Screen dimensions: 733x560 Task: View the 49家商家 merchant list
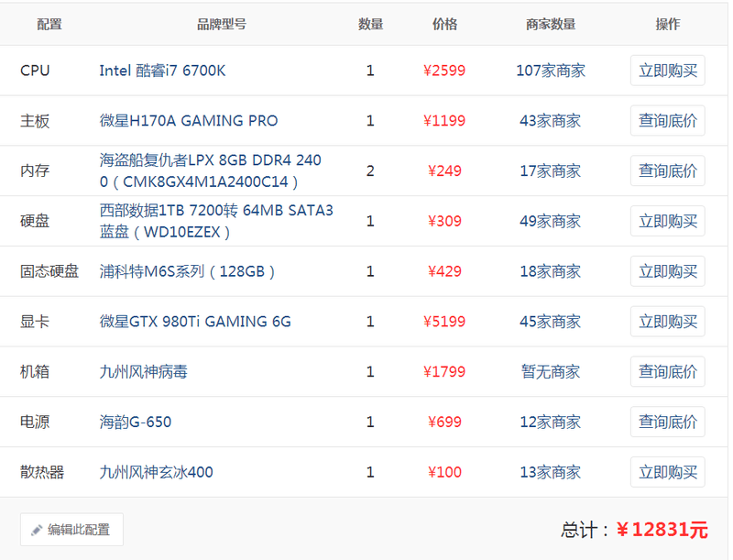pos(551,221)
